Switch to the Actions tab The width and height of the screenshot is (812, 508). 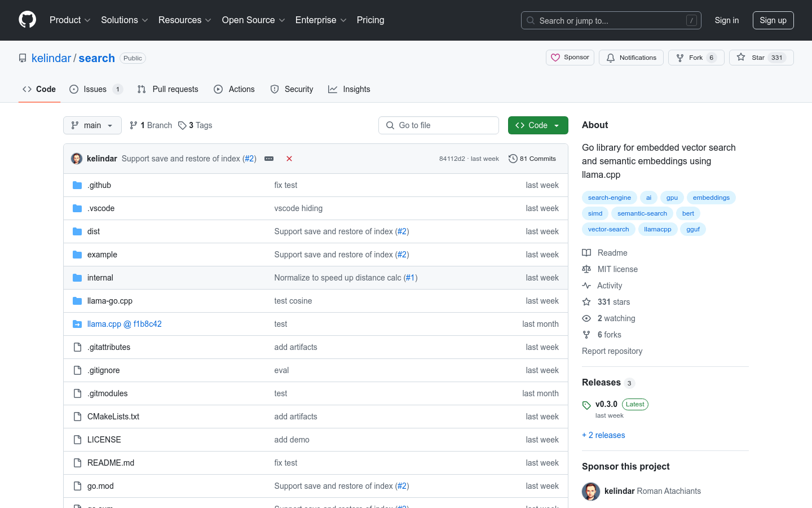coord(235,89)
